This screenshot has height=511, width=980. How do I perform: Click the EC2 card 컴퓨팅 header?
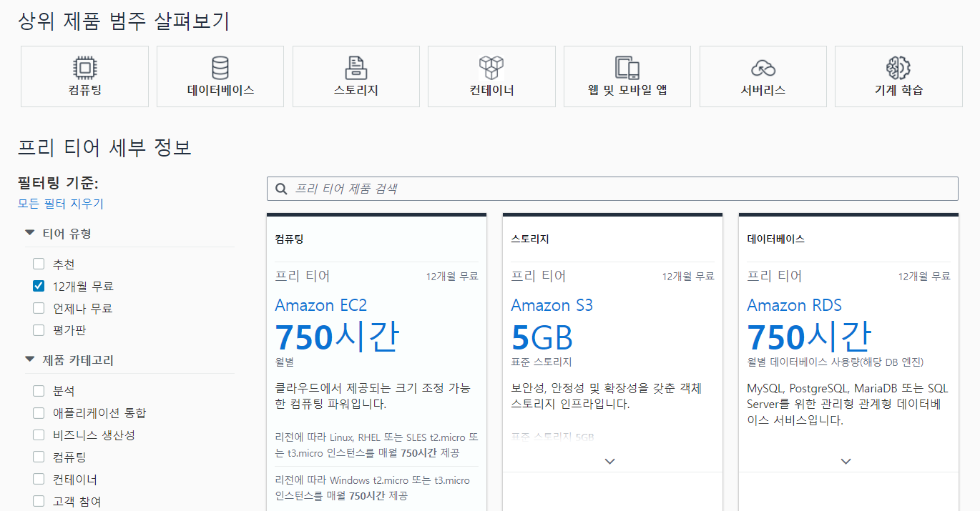coord(289,239)
